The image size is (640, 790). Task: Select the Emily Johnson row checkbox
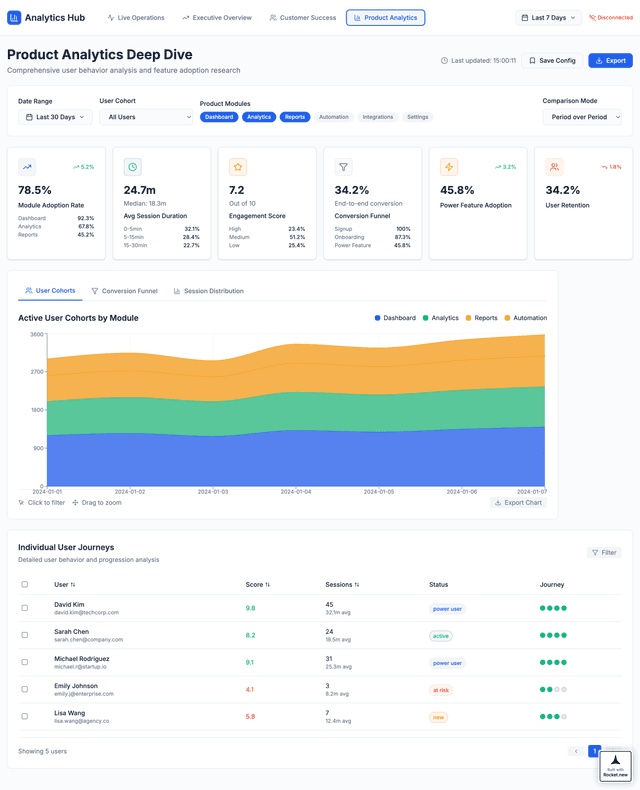(25, 689)
